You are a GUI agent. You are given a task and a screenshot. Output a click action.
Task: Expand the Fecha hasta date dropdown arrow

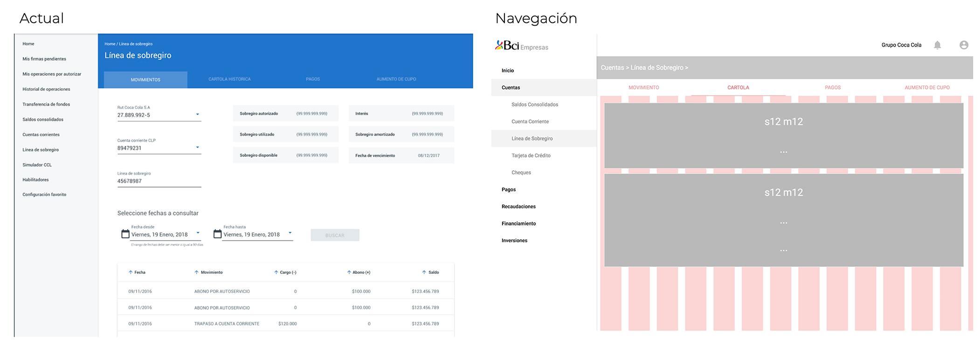click(x=290, y=233)
